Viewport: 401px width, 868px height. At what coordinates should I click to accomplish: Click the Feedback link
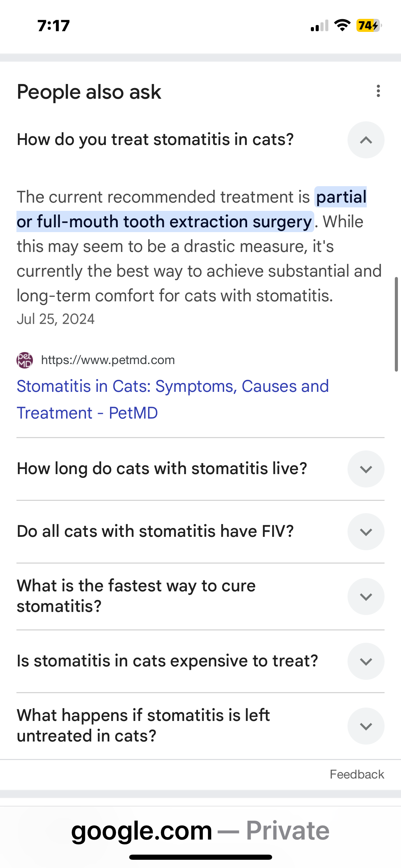pyautogui.click(x=356, y=774)
